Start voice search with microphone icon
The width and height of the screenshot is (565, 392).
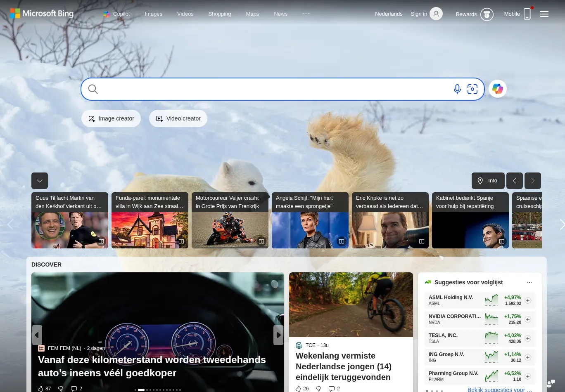tap(457, 89)
